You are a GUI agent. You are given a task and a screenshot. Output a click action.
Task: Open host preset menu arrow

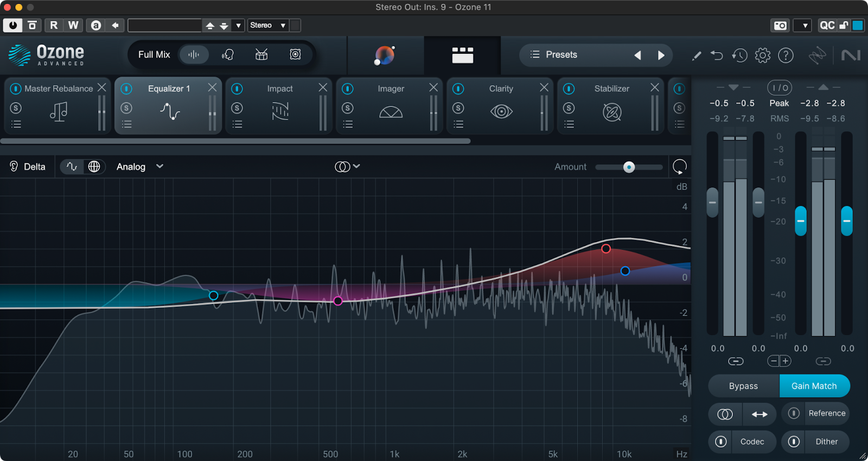tap(238, 26)
